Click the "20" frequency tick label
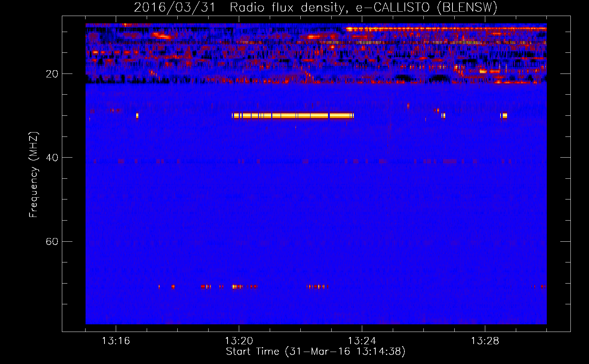 click(52, 74)
